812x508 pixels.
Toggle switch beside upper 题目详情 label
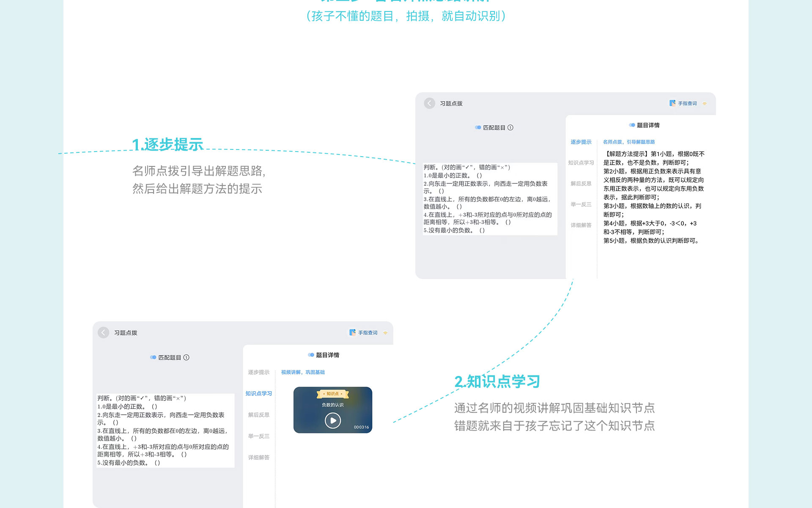pyautogui.click(x=632, y=125)
